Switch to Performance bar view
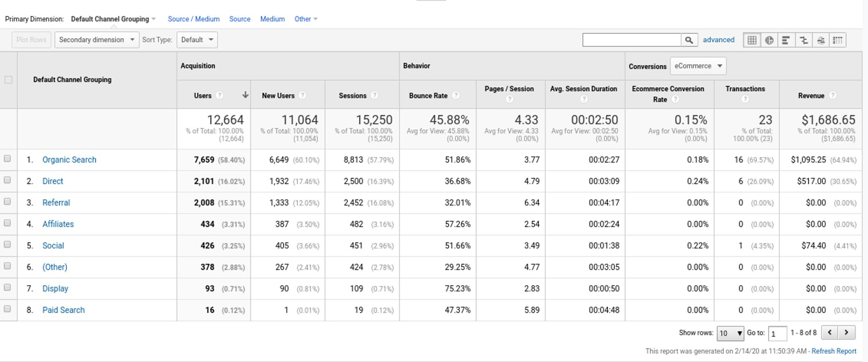 (x=786, y=40)
